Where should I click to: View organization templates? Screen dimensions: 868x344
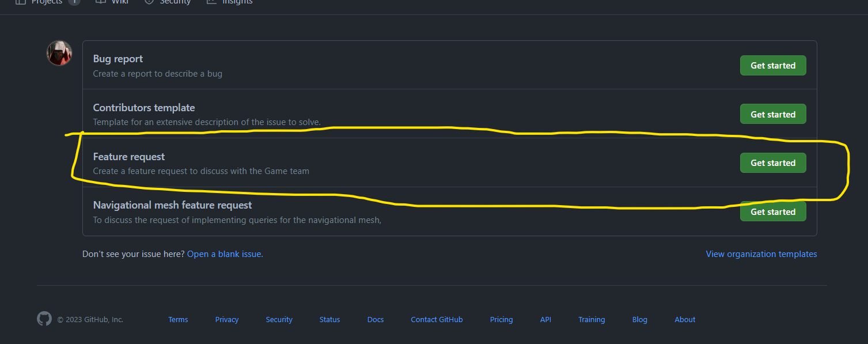[761, 254]
